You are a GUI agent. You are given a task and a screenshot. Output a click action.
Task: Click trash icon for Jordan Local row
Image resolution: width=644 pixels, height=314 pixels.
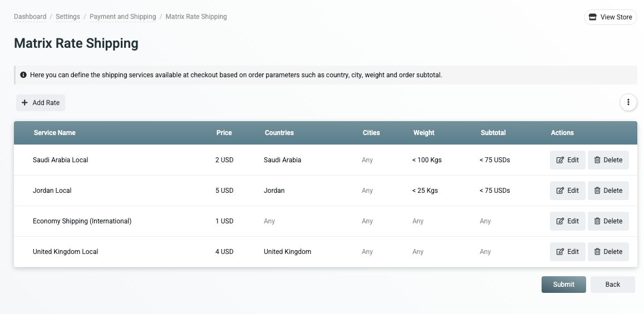[x=597, y=191]
